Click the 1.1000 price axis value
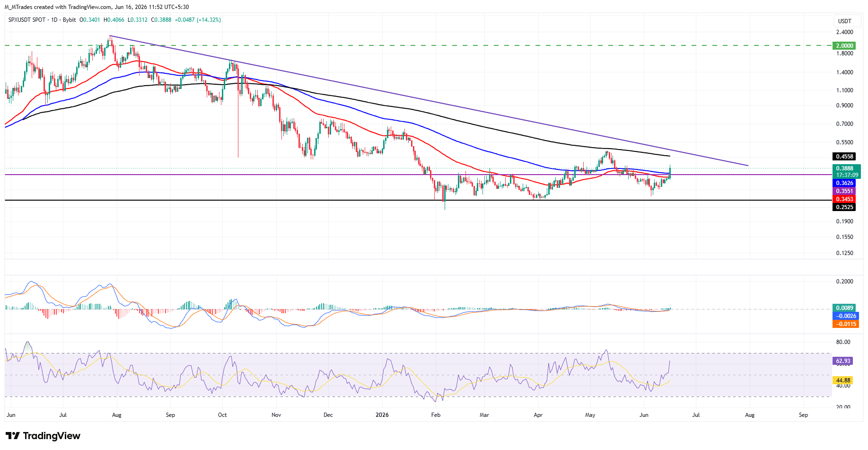Screen dimensions: 868x450 [845, 90]
